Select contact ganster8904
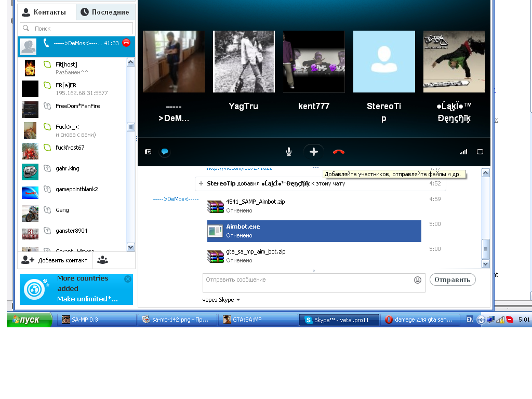 pos(72,234)
